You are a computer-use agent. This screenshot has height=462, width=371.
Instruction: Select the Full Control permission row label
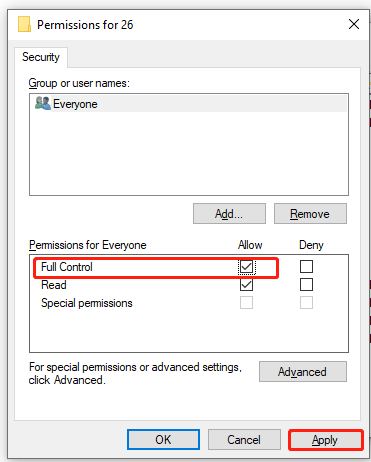pyautogui.click(x=67, y=267)
